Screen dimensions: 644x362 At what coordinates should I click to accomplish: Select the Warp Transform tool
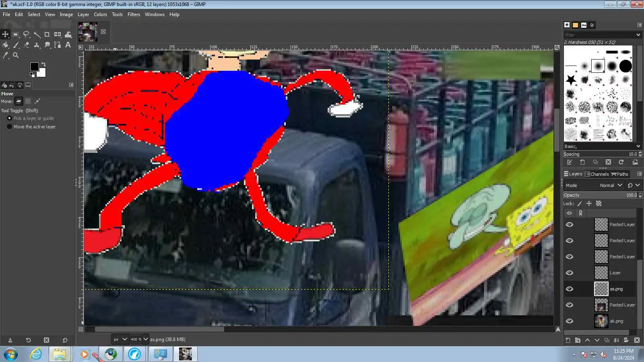(x=68, y=35)
